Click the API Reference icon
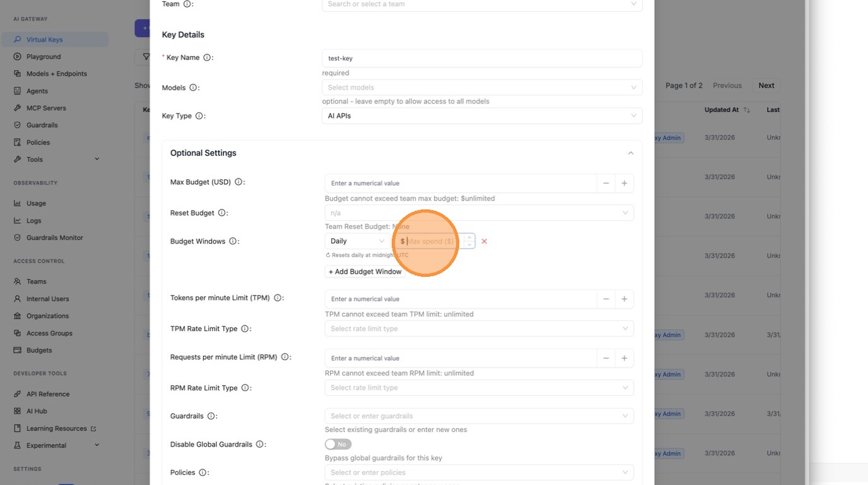 click(x=18, y=394)
